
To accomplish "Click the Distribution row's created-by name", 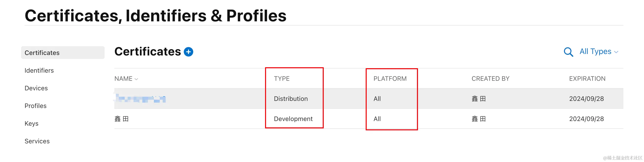I will (x=479, y=99).
